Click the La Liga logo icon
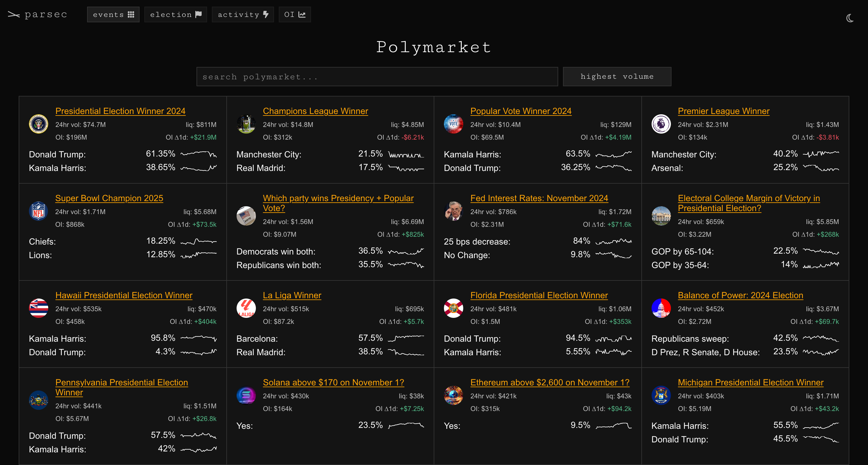This screenshot has width=868, height=465. (x=246, y=308)
